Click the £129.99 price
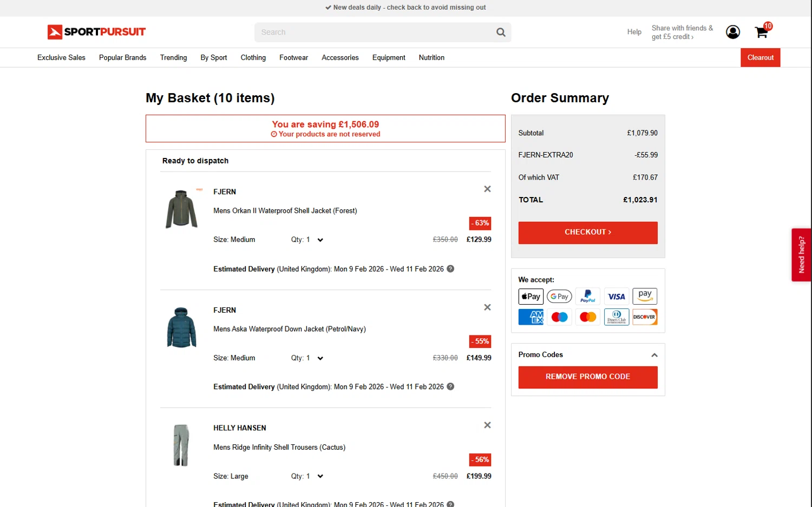The width and height of the screenshot is (812, 507). [479, 240]
